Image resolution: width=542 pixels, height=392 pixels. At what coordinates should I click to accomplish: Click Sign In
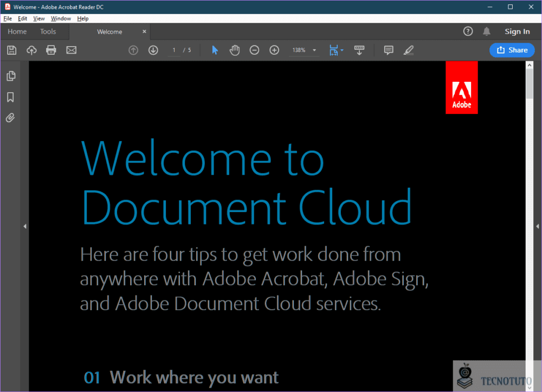click(x=517, y=31)
